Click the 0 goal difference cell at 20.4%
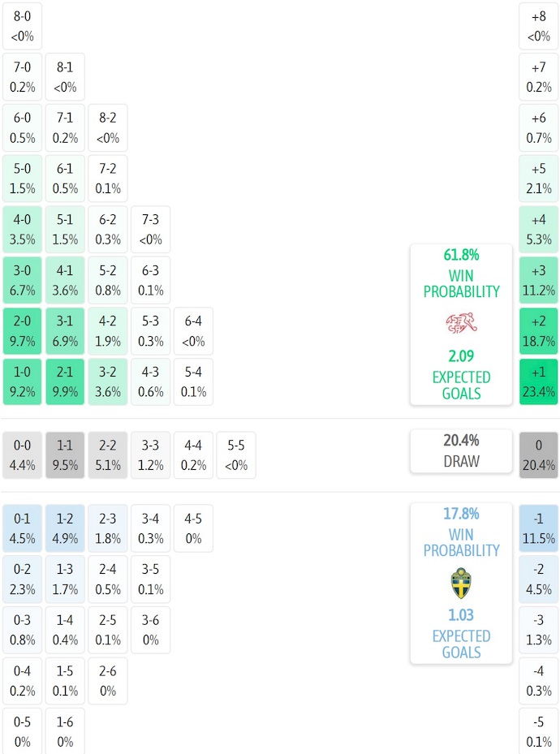The width and height of the screenshot is (560, 754). [539, 455]
